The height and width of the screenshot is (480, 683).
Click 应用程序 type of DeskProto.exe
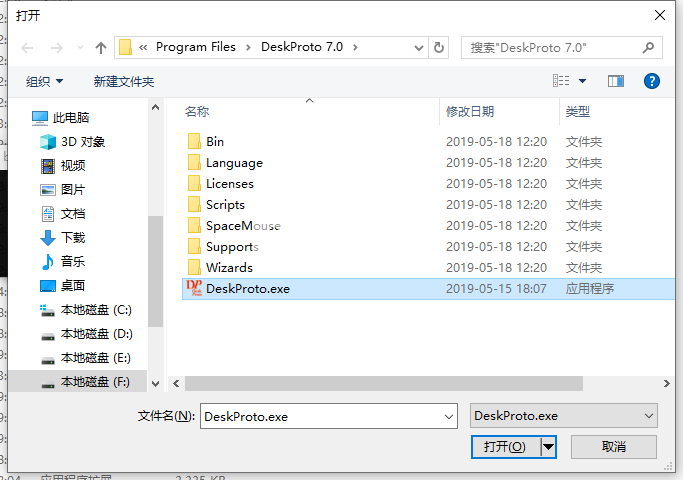click(590, 289)
